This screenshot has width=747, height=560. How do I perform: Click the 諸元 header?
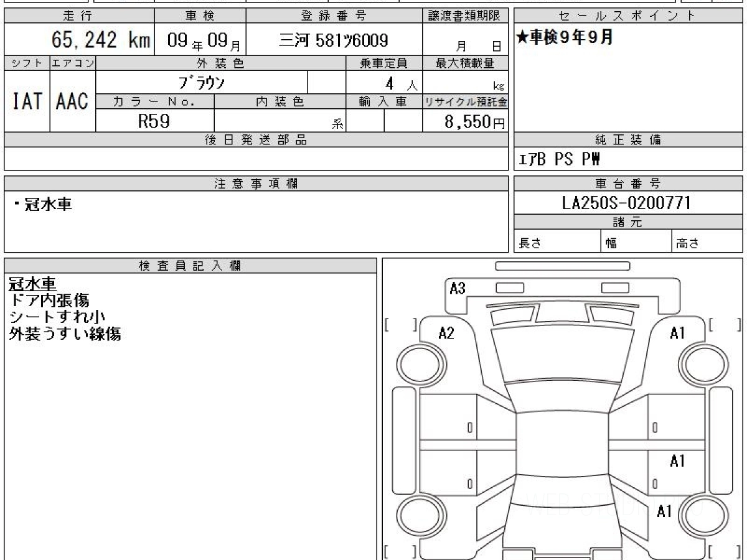629,222
